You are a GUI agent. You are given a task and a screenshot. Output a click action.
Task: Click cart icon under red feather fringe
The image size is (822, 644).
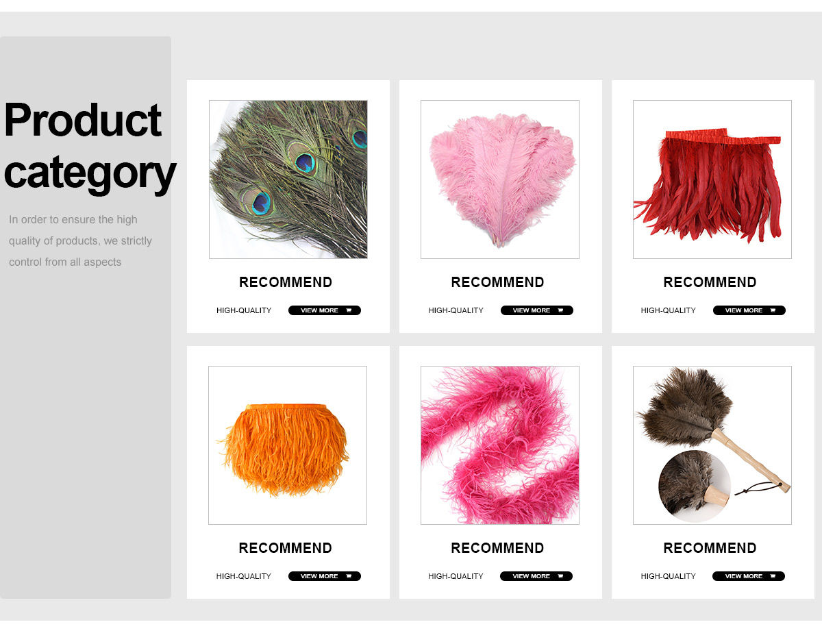coord(773,310)
